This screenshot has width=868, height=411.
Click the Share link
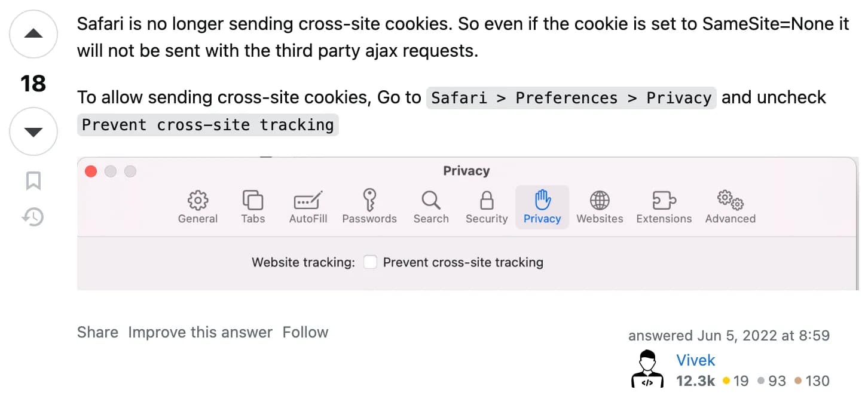tap(97, 332)
